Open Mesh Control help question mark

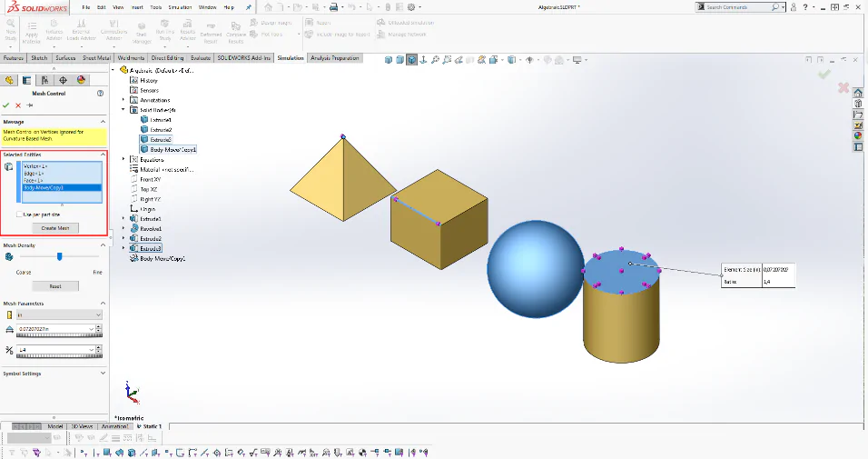(x=100, y=93)
